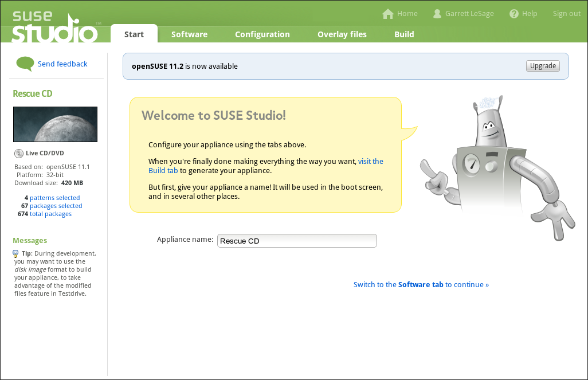Screen dimensions: 588x380
Task: Click the green feedback speech bubble icon
Action: point(25,64)
